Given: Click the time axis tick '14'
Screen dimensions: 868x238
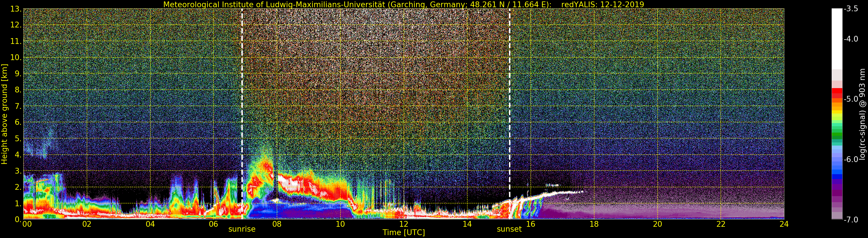Looking at the screenshot, I should click(x=467, y=224).
